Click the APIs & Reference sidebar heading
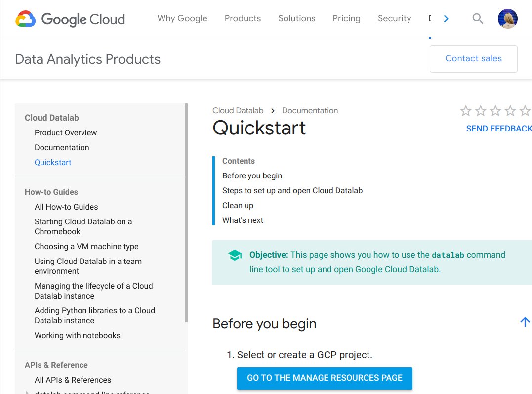This screenshot has height=394, width=532. click(x=56, y=365)
